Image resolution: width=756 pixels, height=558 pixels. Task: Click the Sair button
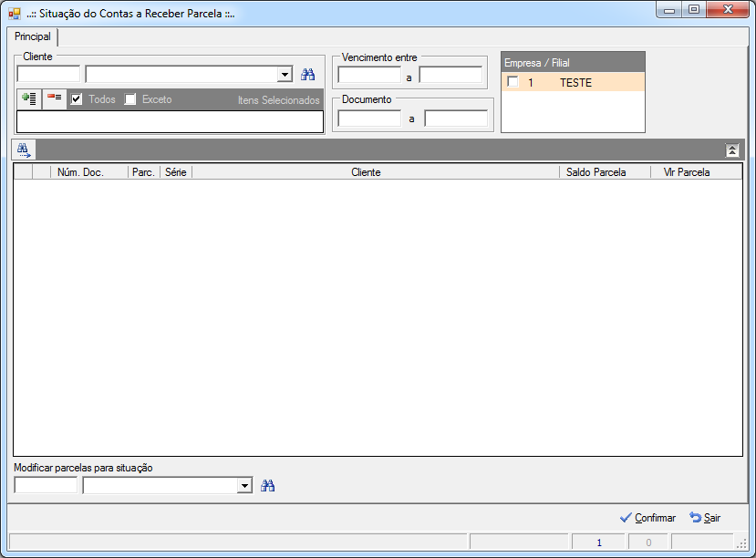[x=705, y=518]
